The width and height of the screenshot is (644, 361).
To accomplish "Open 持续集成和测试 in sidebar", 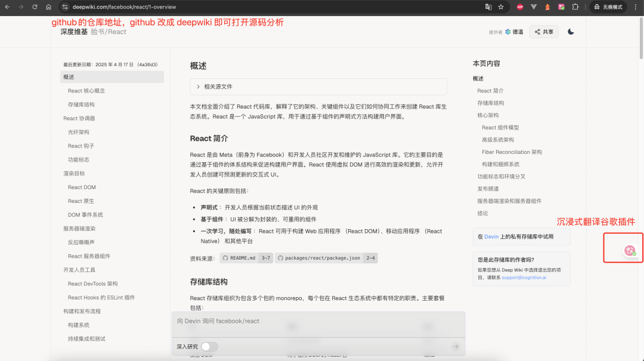I will coord(86,339).
